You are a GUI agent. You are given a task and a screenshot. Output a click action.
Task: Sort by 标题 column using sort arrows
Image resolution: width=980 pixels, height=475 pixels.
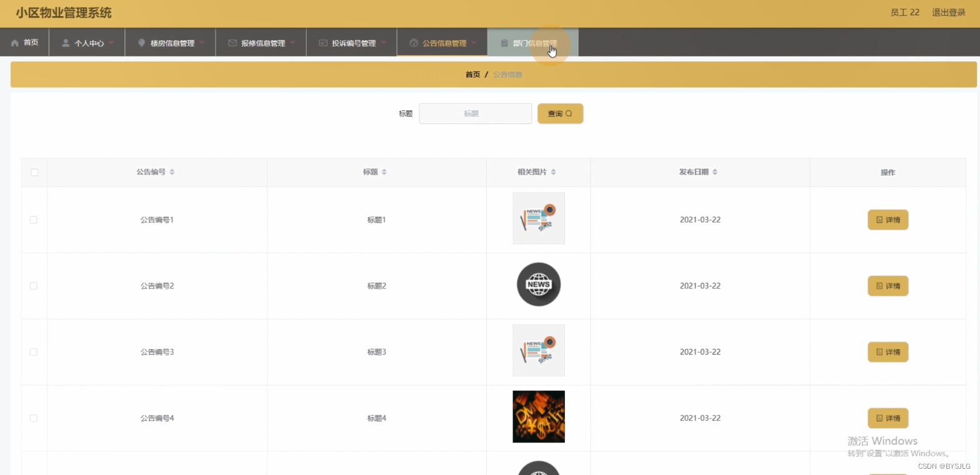pyautogui.click(x=384, y=172)
